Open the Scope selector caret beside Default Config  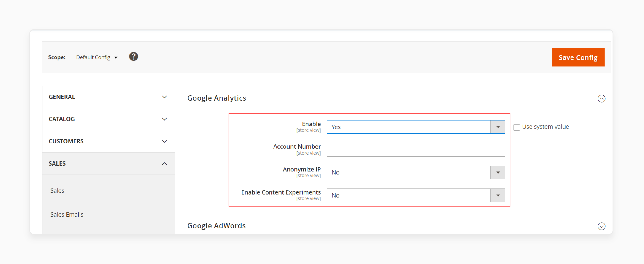click(x=116, y=57)
